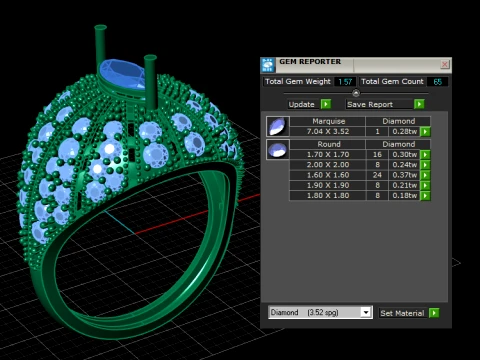Click the quantity 24 cell
This screenshot has height=360, width=480.
tap(377, 175)
